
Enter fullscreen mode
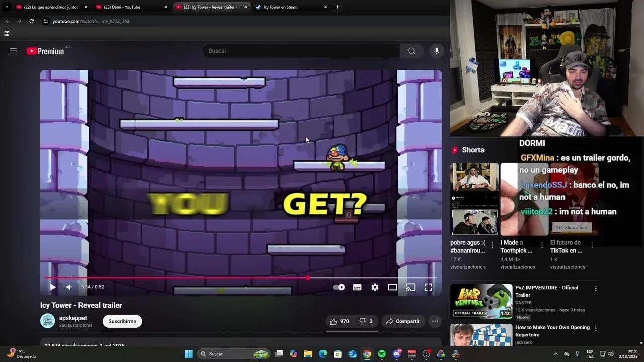point(428,287)
